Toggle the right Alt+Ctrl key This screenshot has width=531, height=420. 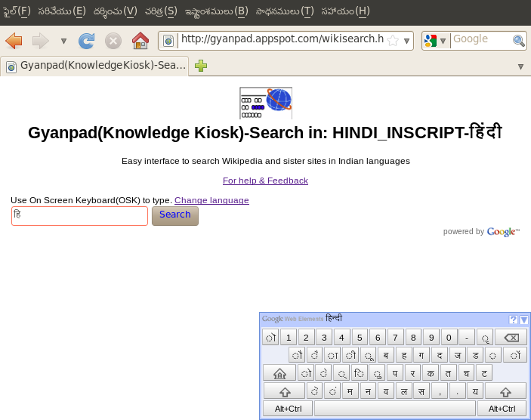click(502, 409)
